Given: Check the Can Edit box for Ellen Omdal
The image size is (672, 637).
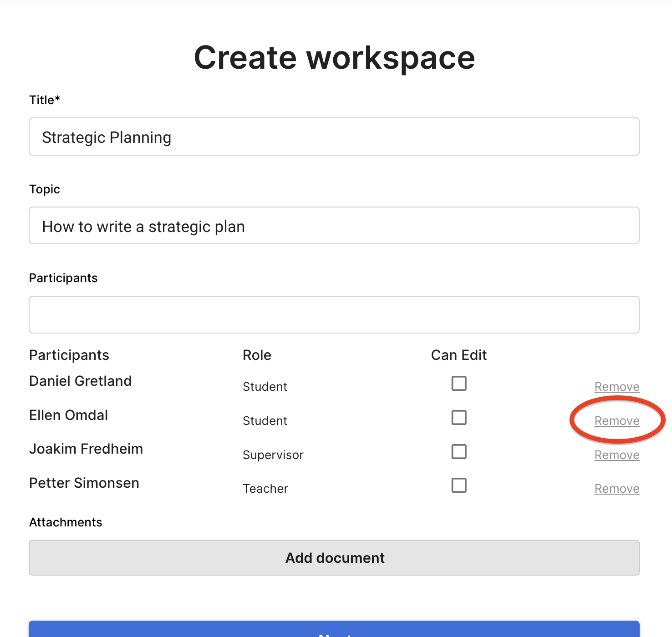Looking at the screenshot, I should pyautogui.click(x=458, y=418).
